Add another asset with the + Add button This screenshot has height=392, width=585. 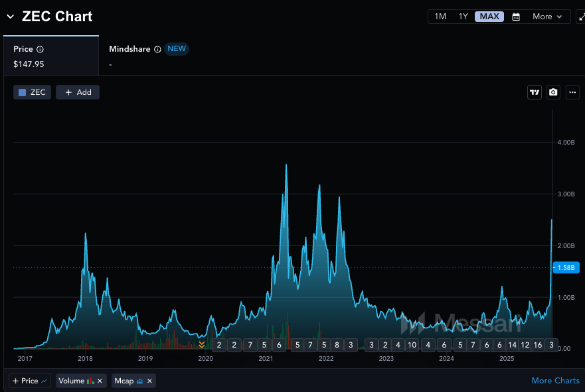[78, 92]
